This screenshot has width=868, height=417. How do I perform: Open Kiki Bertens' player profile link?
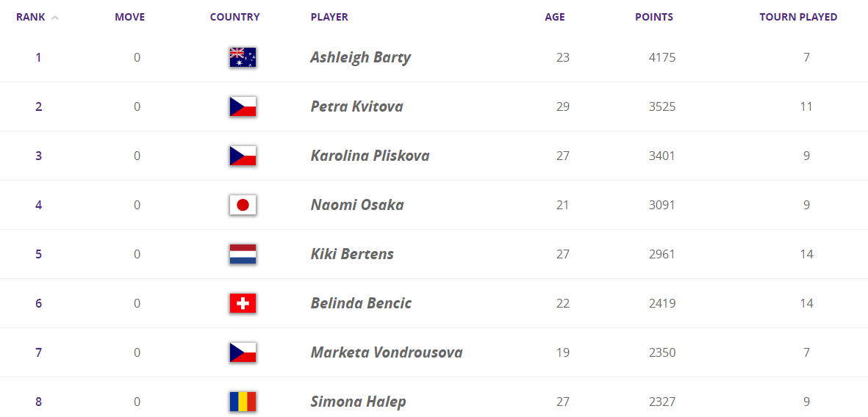click(352, 254)
